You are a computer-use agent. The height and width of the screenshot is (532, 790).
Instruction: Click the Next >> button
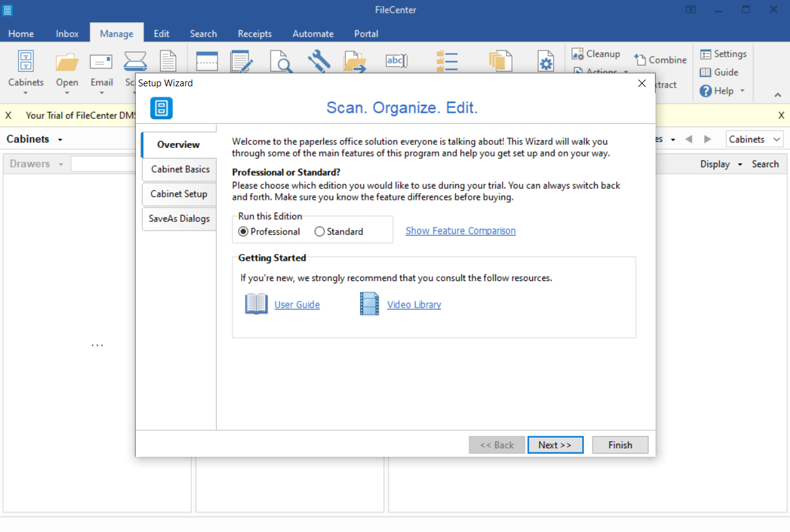(555, 445)
